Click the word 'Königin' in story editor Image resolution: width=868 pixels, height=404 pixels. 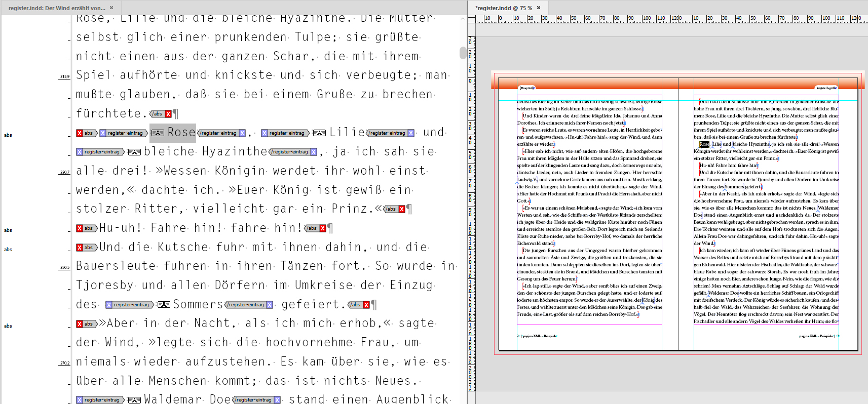tap(240, 171)
